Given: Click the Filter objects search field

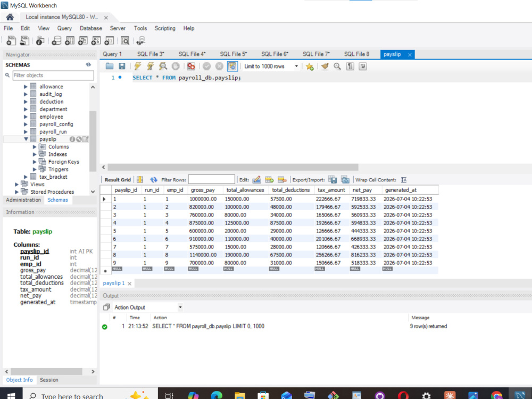Looking at the screenshot, I should point(53,76).
